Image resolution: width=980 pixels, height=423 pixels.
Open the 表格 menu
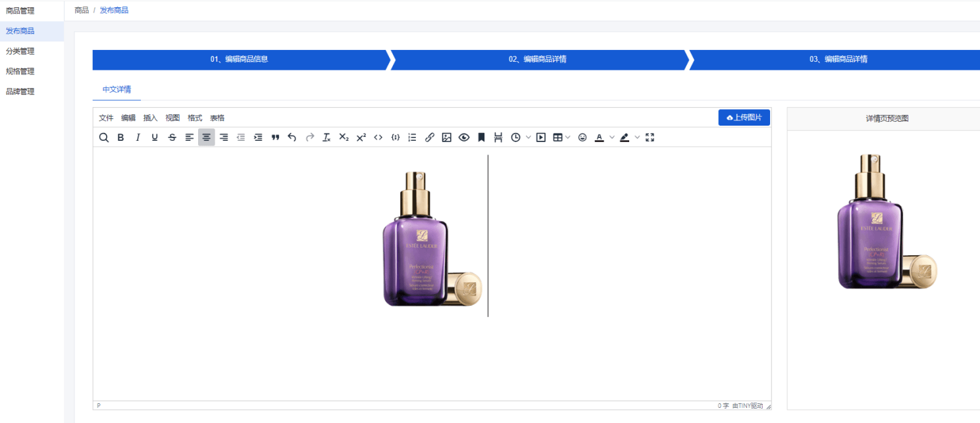click(217, 118)
